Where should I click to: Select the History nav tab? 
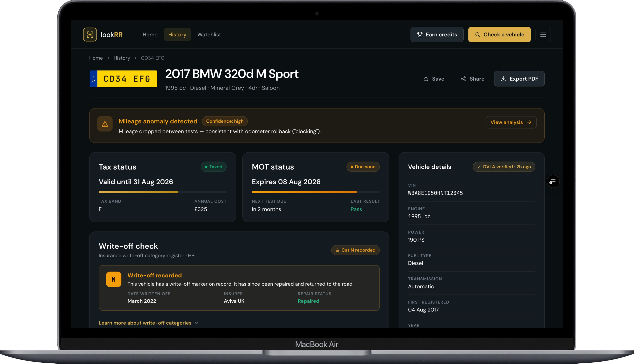(x=177, y=34)
